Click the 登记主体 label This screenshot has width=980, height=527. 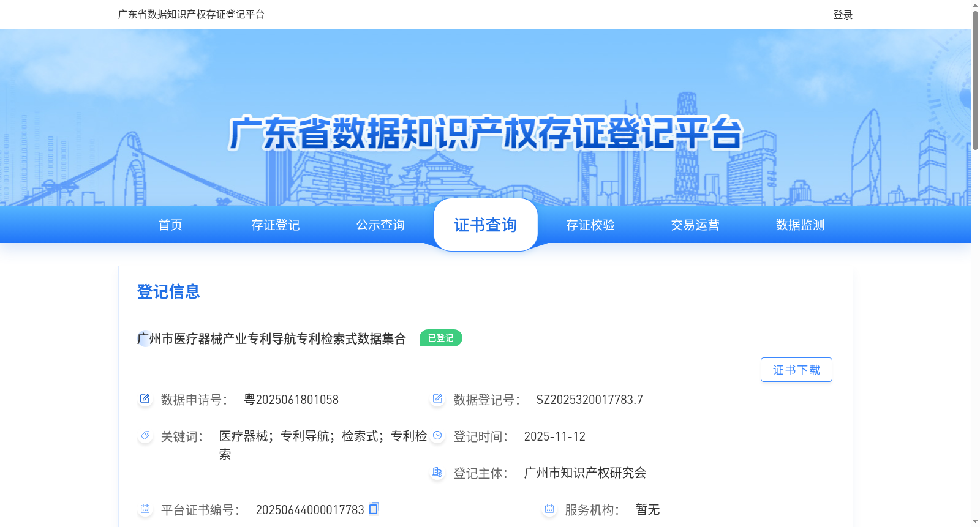pos(481,473)
